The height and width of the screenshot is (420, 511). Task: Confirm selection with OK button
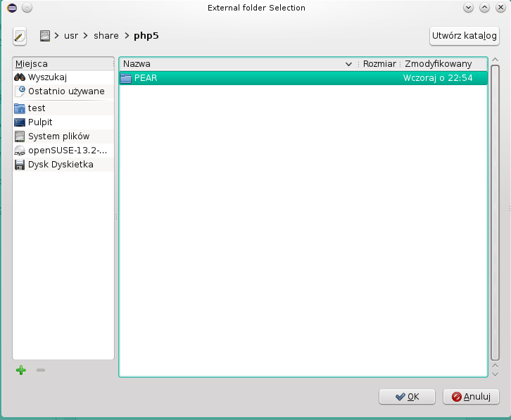(407, 396)
